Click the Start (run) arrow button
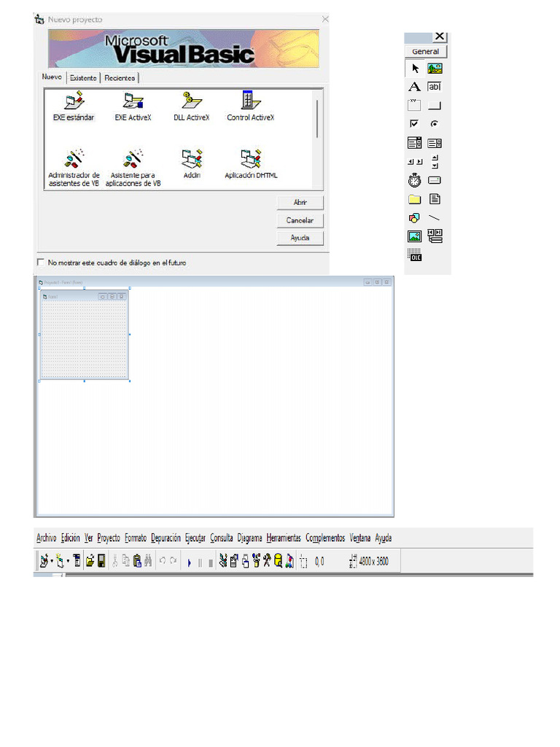Viewport: 560px width, 747px height. 189,562
